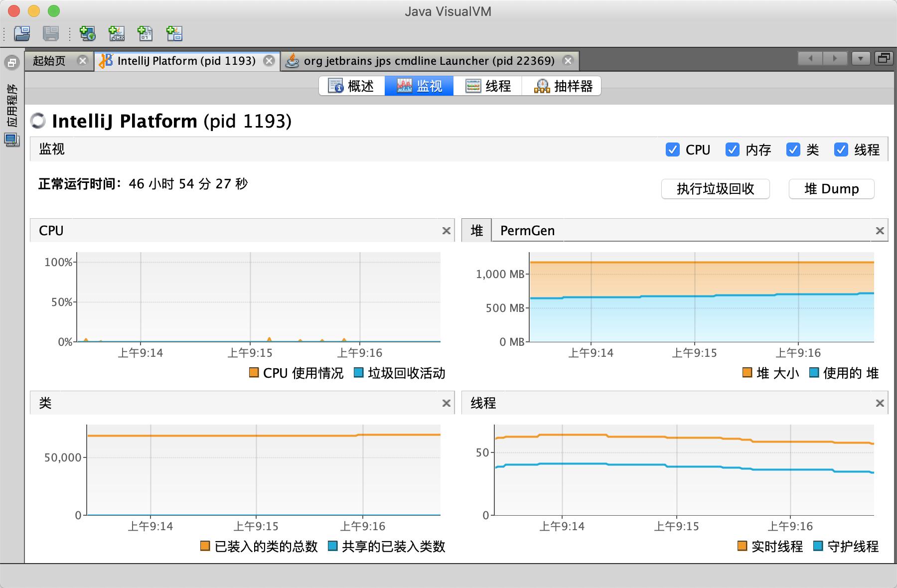Switch to the 抽样器 tab
Viewport: 897px width, 588px height.
tap(563, 86)
